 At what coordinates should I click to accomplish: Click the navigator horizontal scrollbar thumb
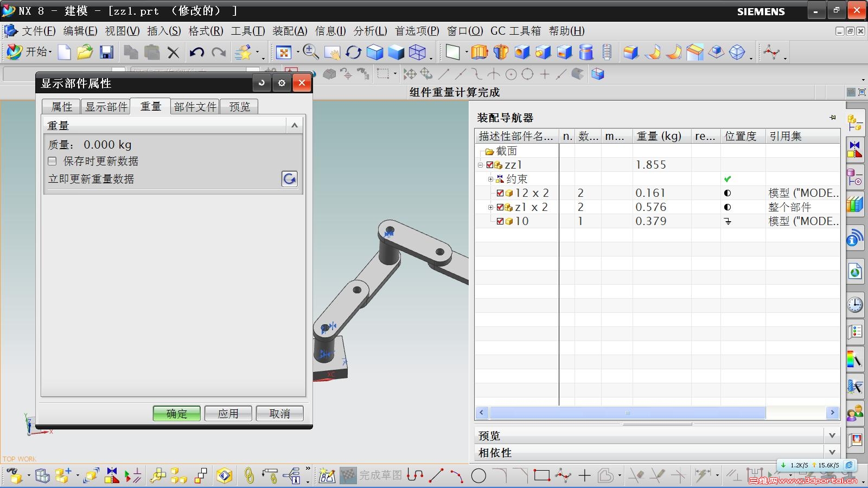(x=627, y=413)
